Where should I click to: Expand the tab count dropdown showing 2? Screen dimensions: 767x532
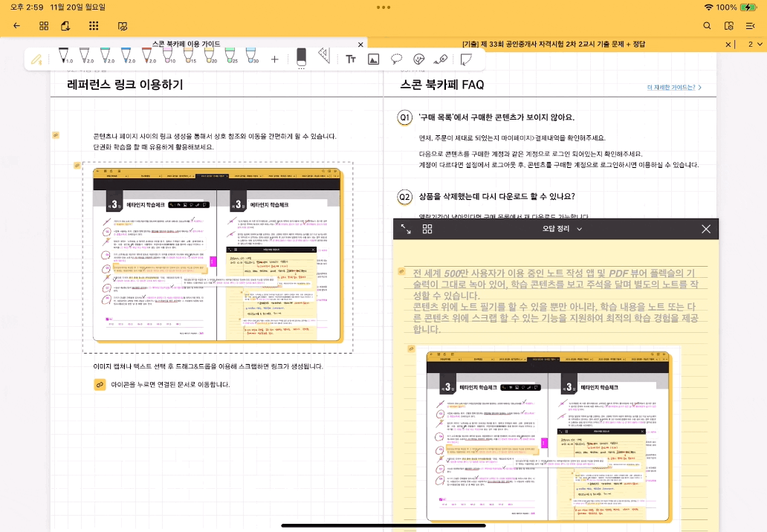(x=755, y=44)
